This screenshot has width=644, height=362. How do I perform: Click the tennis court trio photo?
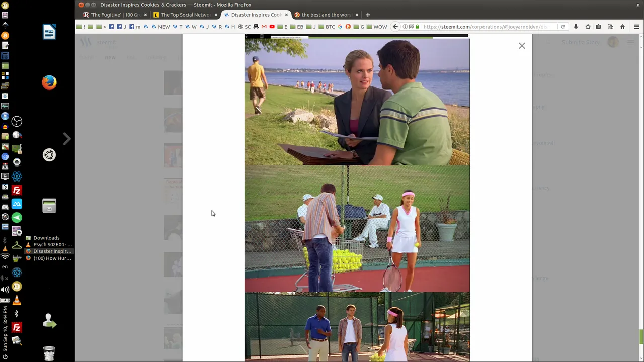(357, 327)
